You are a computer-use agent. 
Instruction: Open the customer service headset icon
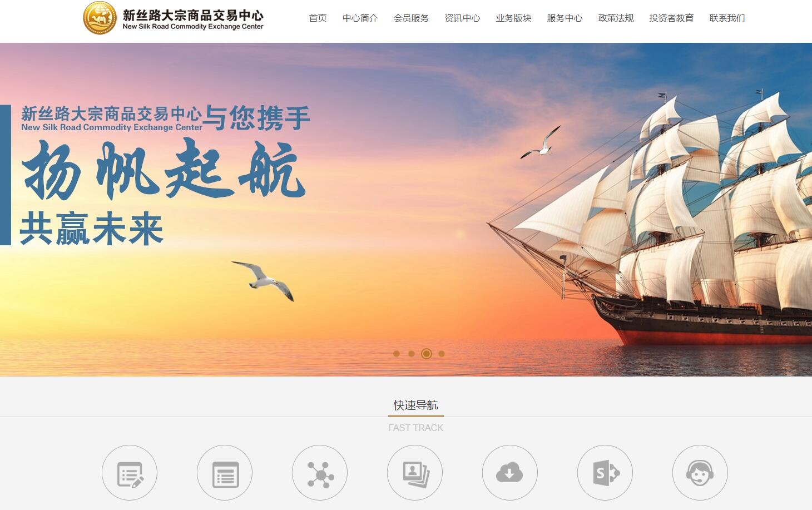click(x=700, y=473)
